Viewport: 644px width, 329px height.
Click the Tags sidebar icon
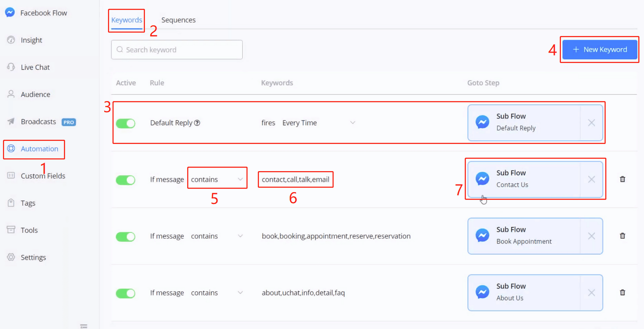pos(11,203)
